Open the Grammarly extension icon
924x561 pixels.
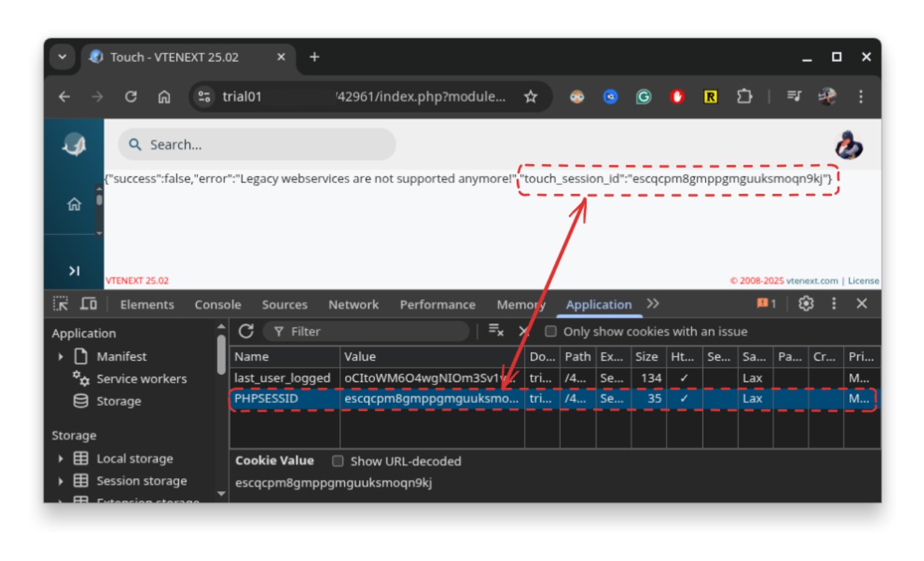click(644, 97)
